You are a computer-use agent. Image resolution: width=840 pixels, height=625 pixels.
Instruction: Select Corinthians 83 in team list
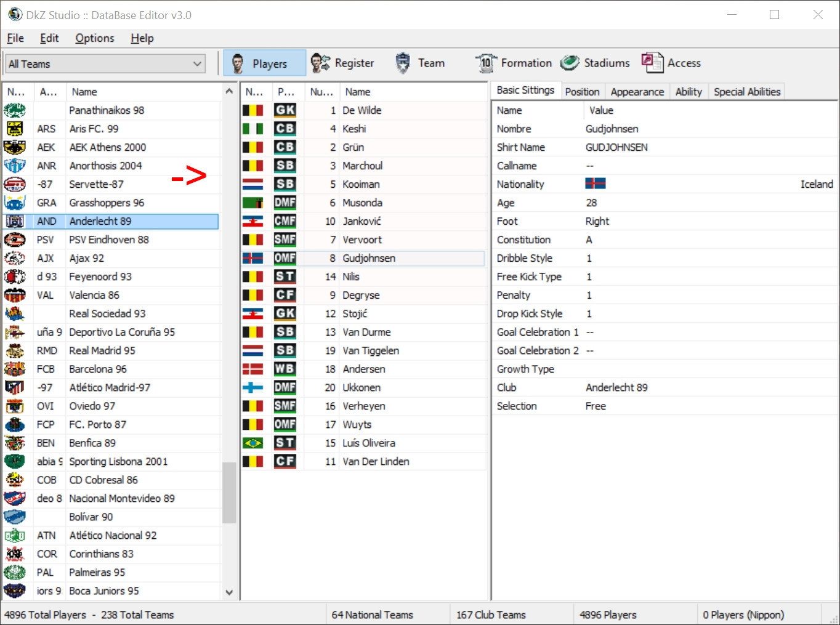point(111,554)
